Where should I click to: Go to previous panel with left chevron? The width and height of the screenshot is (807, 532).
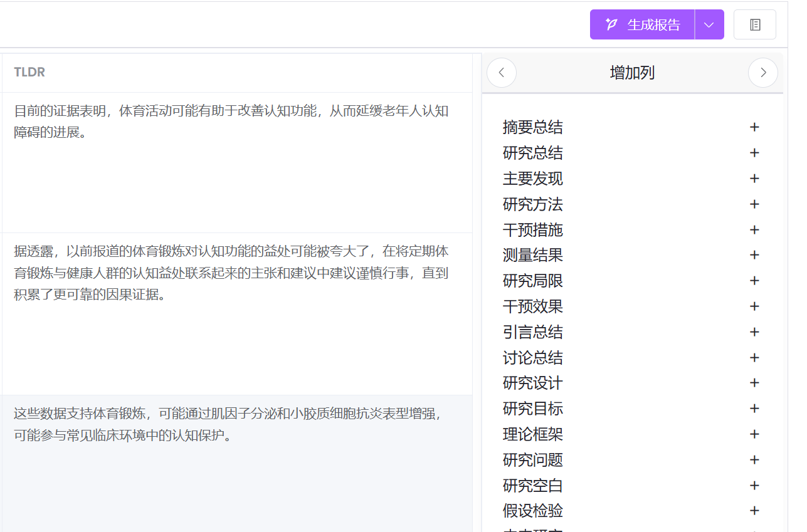tap(502, 73)
